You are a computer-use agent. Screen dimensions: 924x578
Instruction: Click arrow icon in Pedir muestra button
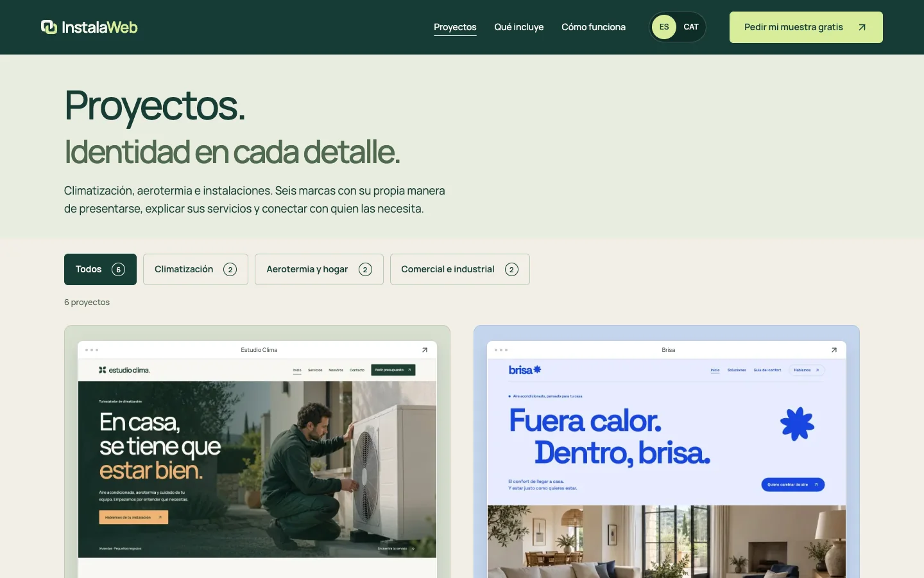coord(862,27)
